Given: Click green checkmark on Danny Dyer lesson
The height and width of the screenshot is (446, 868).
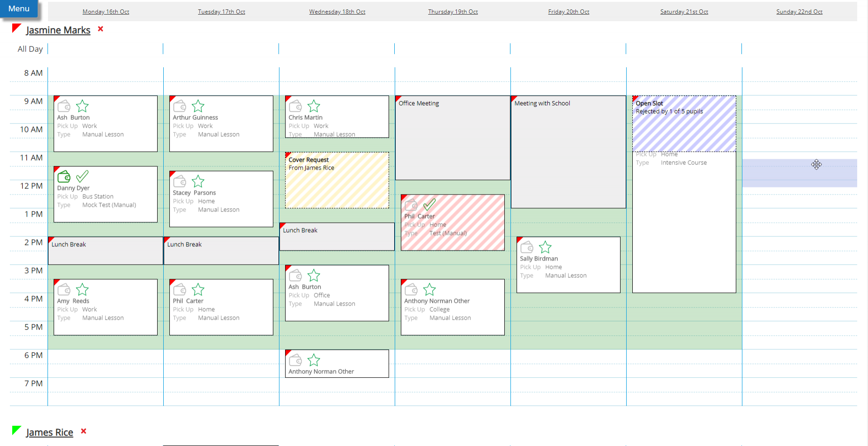Looking at the screenshot, I should coord(82,176).
